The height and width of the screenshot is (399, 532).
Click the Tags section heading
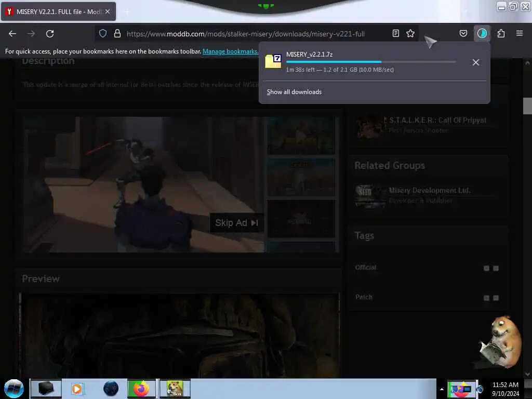click(x=364, y=235)
